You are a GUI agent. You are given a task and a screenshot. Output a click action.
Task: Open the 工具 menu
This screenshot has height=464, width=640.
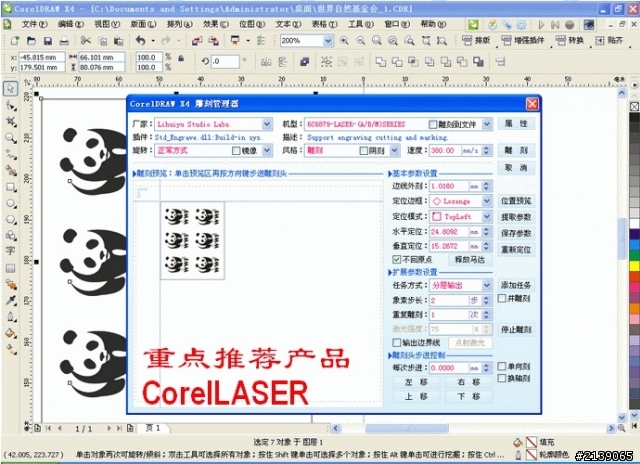coord(361,24)
